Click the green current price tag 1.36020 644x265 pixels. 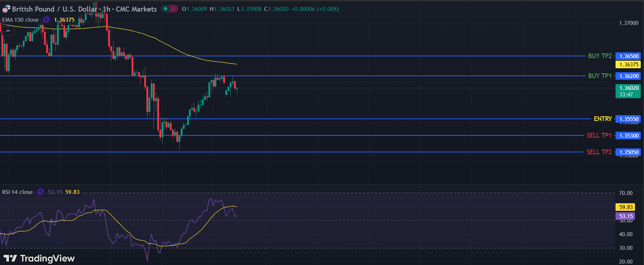tap(628, 91)
